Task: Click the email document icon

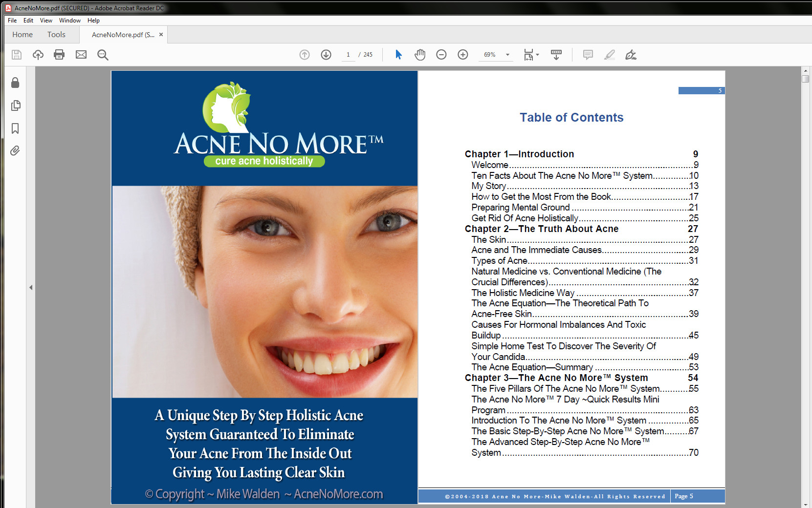Action: (x=81, y=55)
